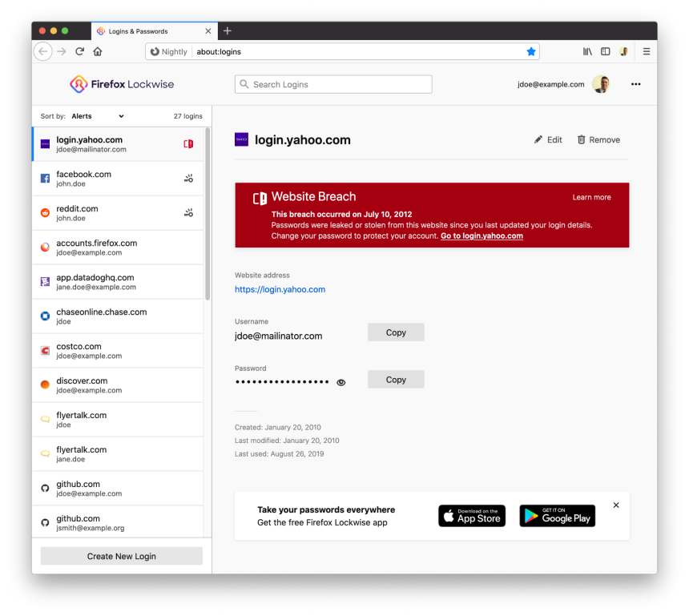The width and height of the screenshot is (689, 616).
Task: Open the Firefox hamburger menu
Action: (646, 51)
